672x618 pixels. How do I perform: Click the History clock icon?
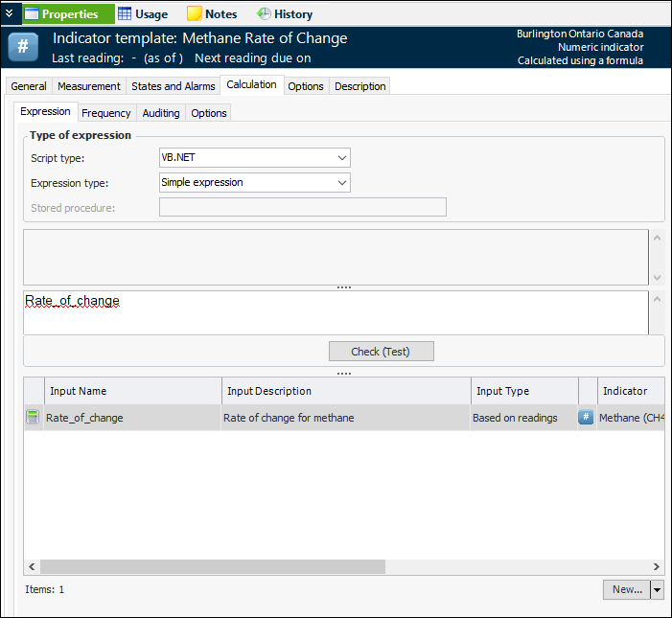[x=264, y=14]
